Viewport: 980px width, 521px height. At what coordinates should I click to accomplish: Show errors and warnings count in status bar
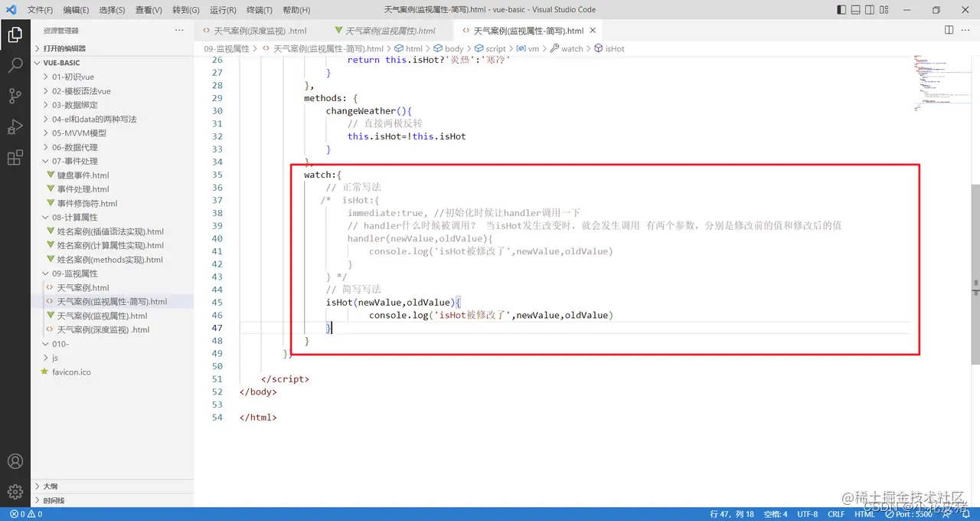26,514
